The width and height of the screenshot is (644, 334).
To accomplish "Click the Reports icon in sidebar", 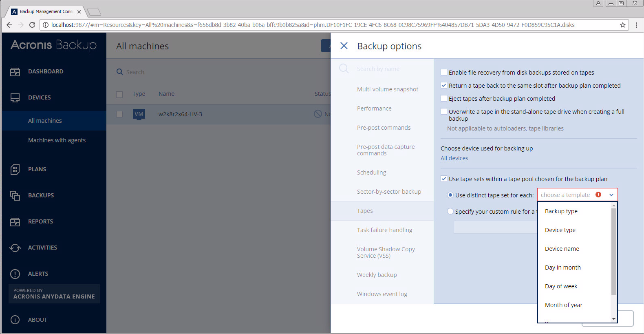I will (15, 222).
